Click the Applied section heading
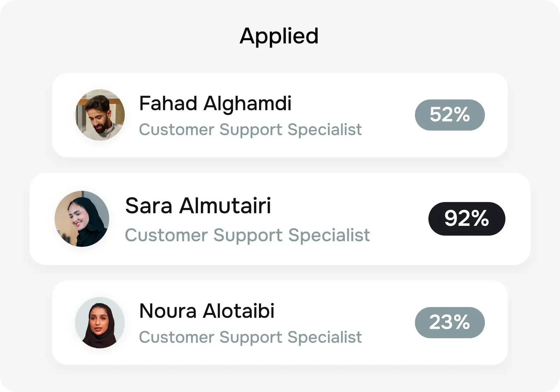 pyautogui.click(x=279, y=35)
